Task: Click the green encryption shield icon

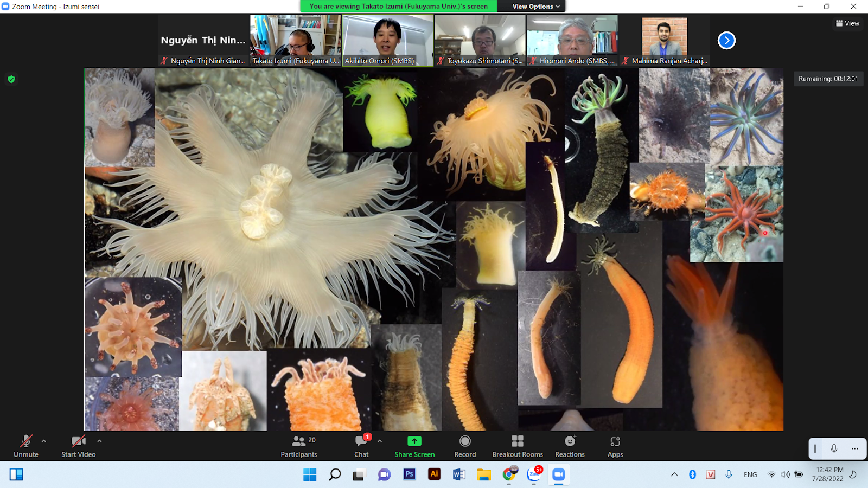Action: (11, 79)
